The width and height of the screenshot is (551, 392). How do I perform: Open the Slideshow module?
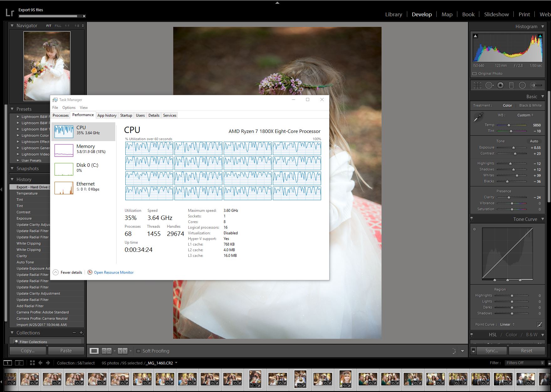[496, 14]
